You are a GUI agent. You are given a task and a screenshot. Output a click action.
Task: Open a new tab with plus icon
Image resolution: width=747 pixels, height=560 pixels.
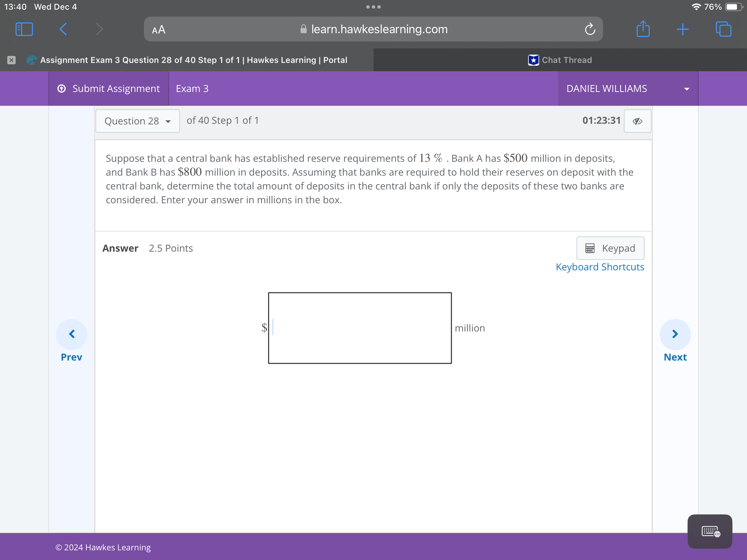683,29
